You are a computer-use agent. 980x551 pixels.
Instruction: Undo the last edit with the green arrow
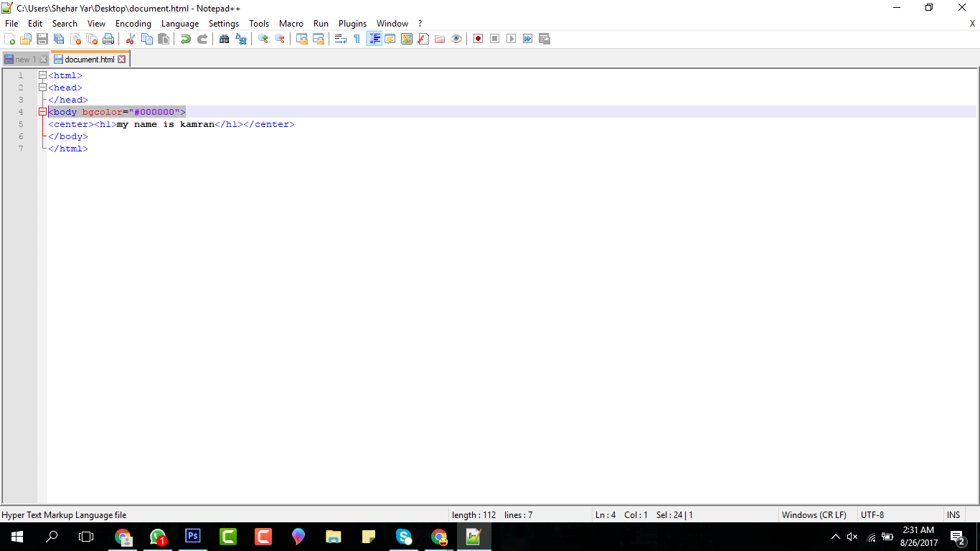(x=186, y=39)
